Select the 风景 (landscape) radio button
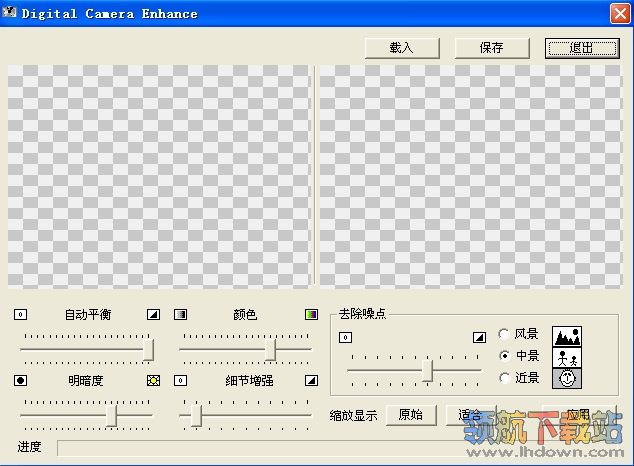 (504, 334)
